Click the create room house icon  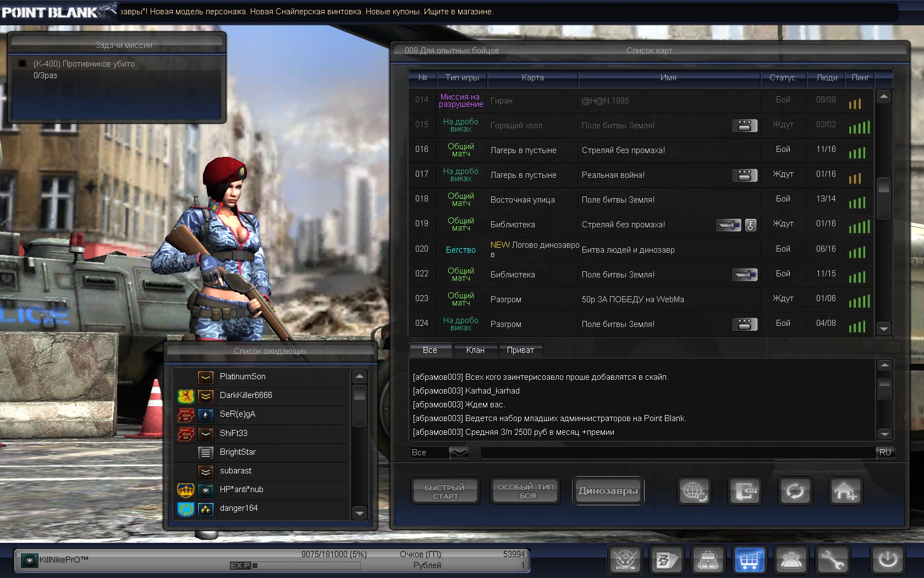click(x=844, y=490)
